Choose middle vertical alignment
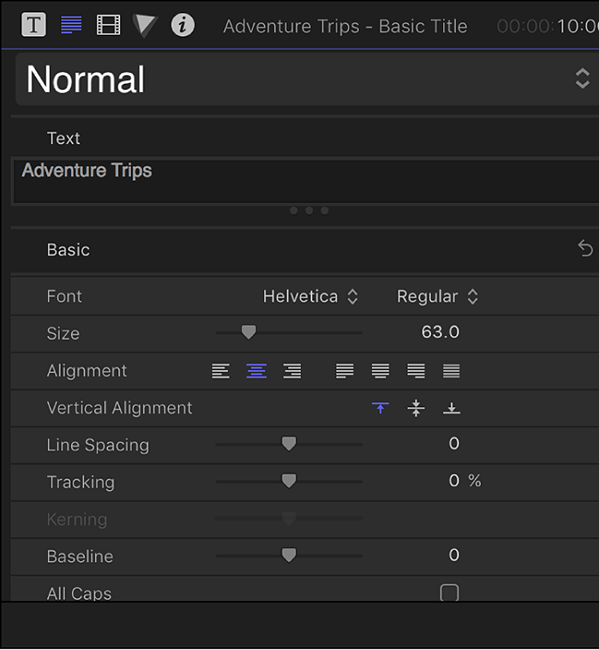 [416, 408]
